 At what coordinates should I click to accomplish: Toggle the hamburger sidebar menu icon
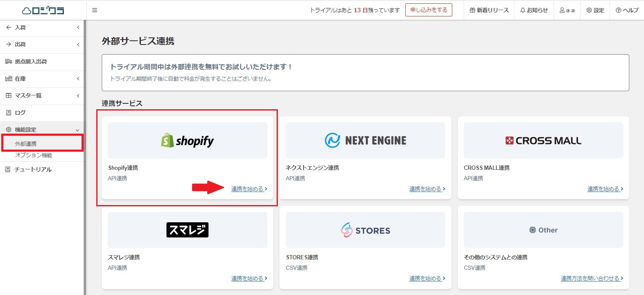(95, 10)
